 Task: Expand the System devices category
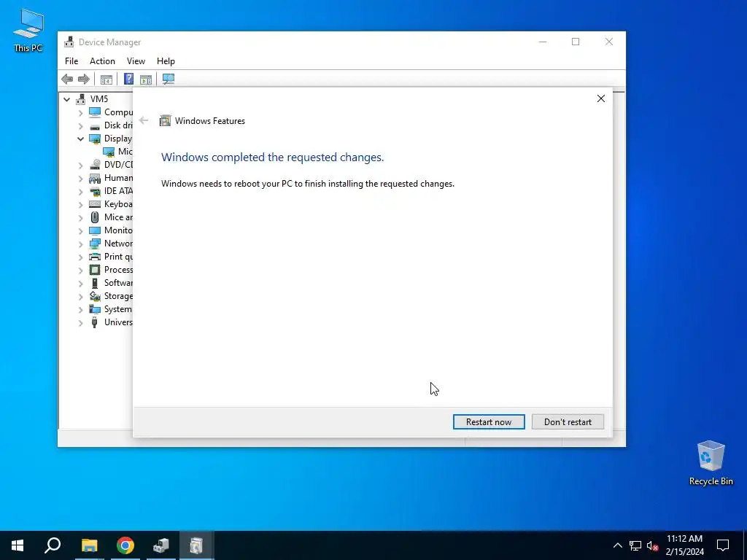(x=80, y=310)
